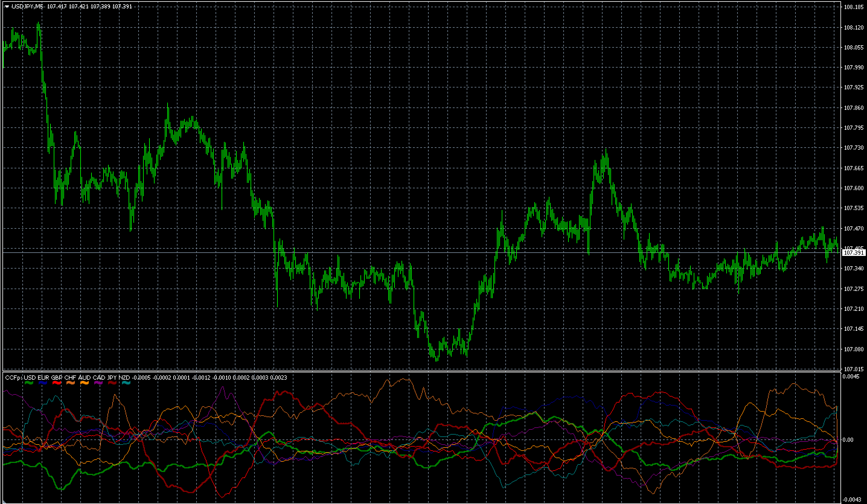Click the -0.0012 indicator value

(x=201, y=378)
